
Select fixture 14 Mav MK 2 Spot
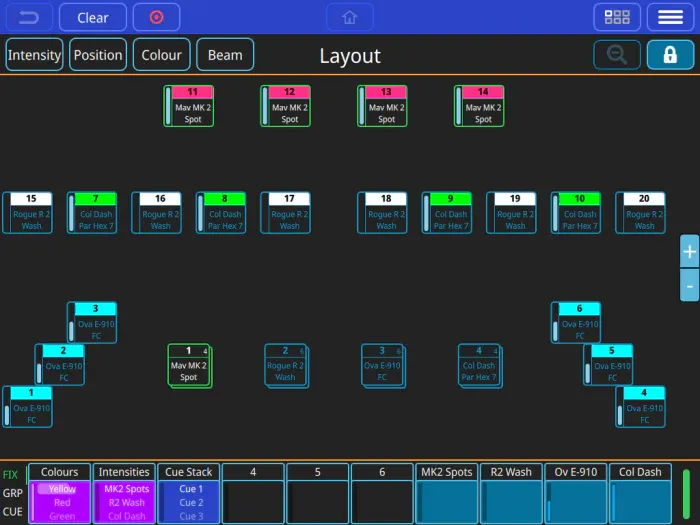[479, 106]
